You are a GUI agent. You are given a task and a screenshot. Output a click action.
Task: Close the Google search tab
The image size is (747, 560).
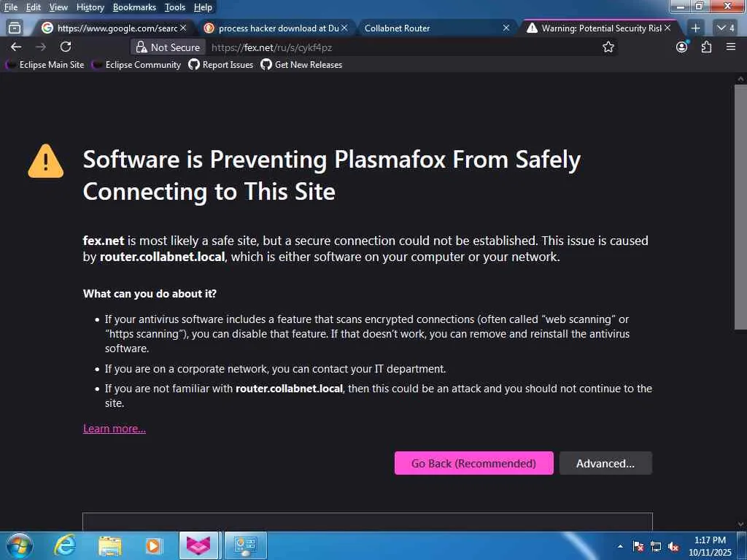pos(183,28)
